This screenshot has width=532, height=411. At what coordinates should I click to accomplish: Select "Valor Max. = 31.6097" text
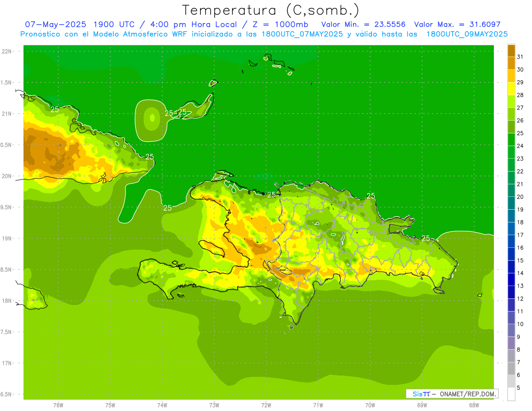[x=457, y=24]
